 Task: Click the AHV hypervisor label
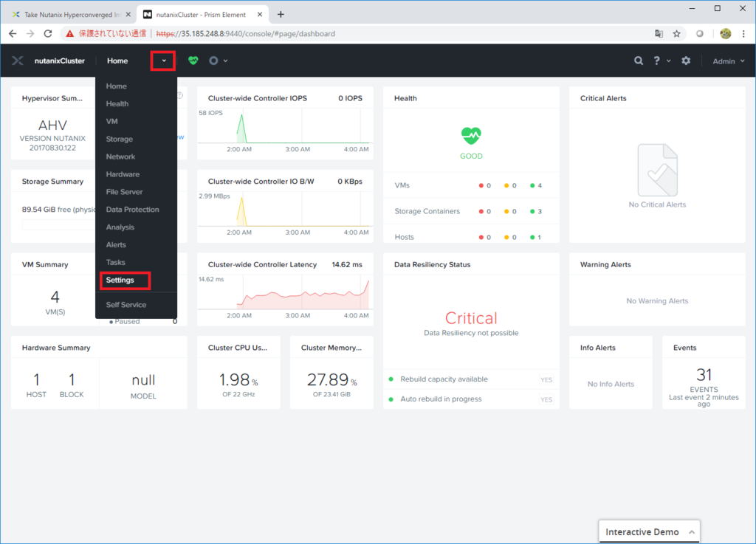point(52,125)
